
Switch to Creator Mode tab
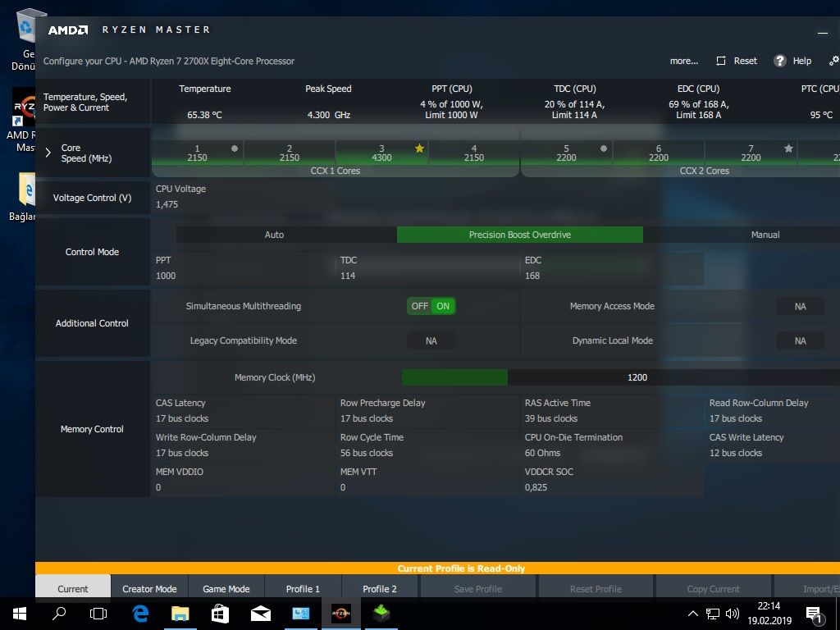[x=149, y=589]
